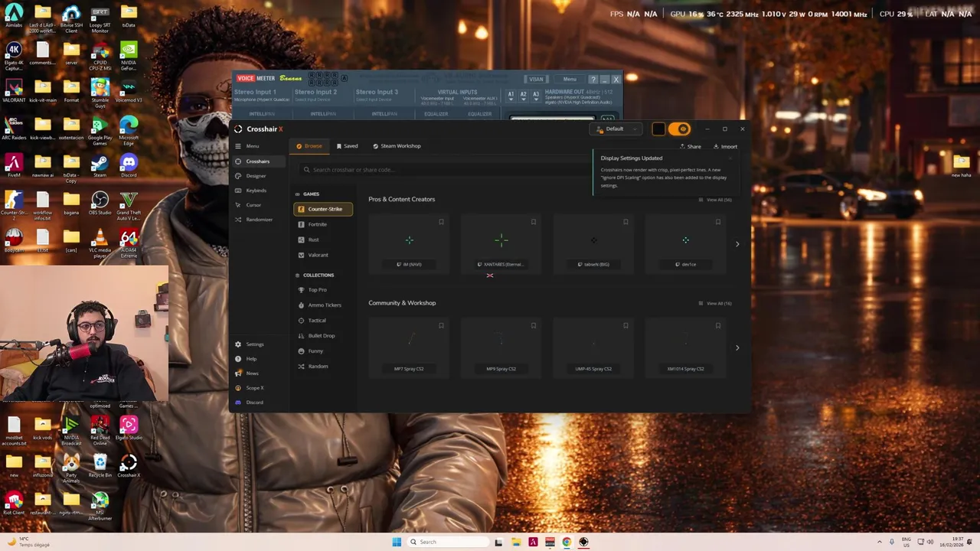Switch to the Browse tab
980x551 pixels.
pos(309,146)
